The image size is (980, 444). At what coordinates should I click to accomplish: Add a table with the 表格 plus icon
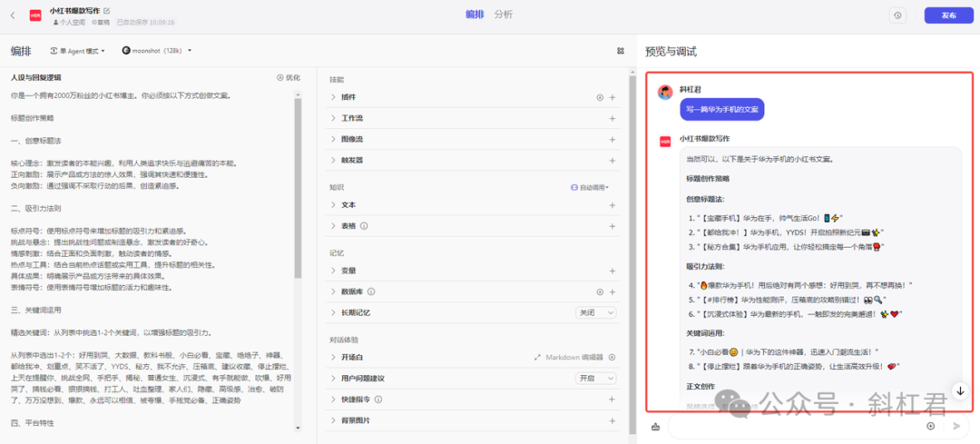pyautogui.click(x=612, y=226)
